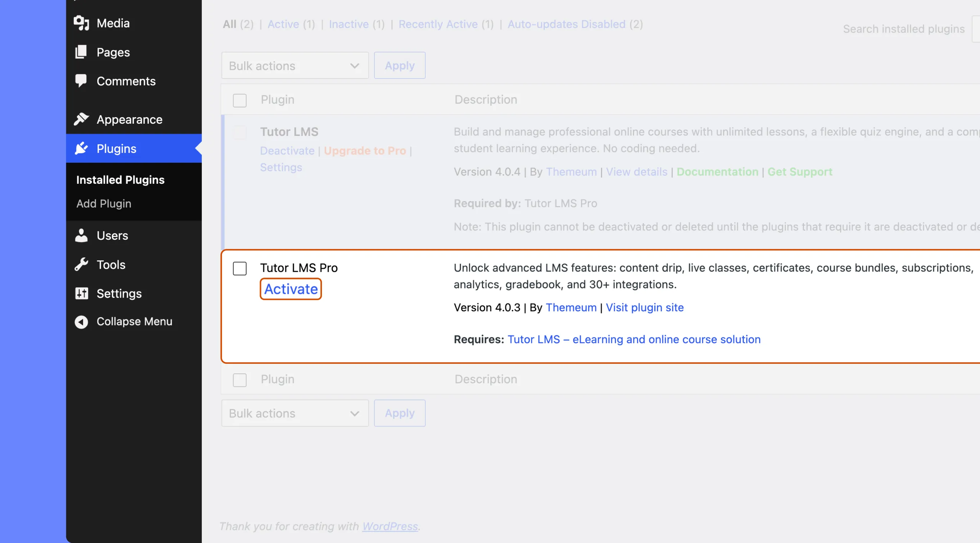This screenshot has height=543, width=980.
Task: Click the Pages stacked-sheets icon
Action: click(x=81, y=52)
